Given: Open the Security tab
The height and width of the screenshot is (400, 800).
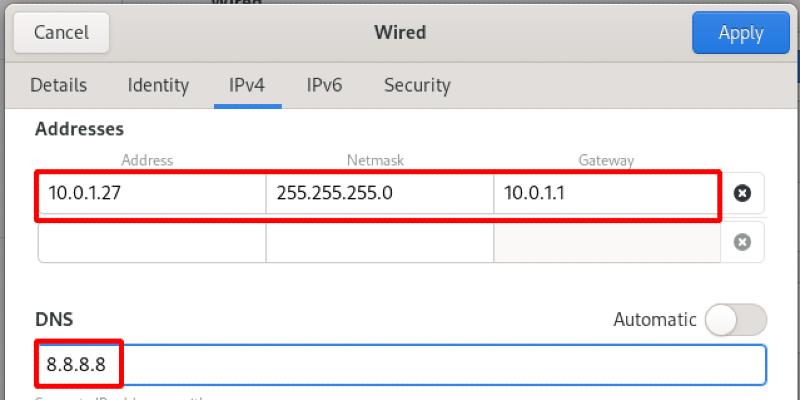Looking at the screenshot, I should [x=417, y=85].
